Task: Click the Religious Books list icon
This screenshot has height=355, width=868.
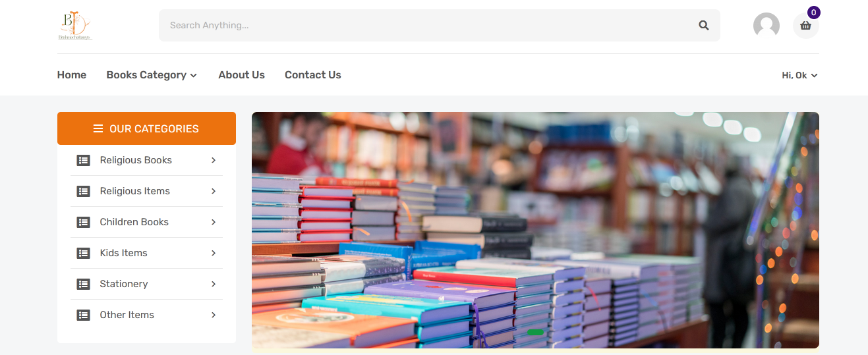Action: click(x=84, y=160)
